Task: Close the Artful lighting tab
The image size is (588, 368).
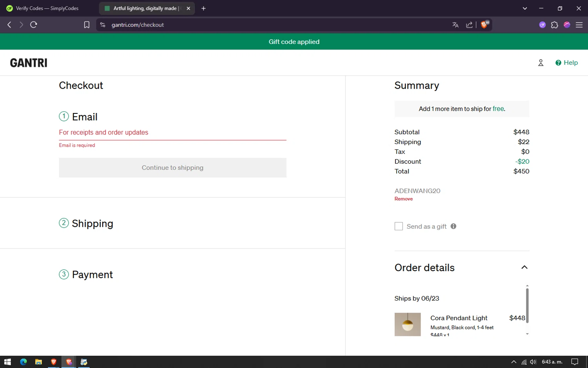Action: tap(189, 8)
